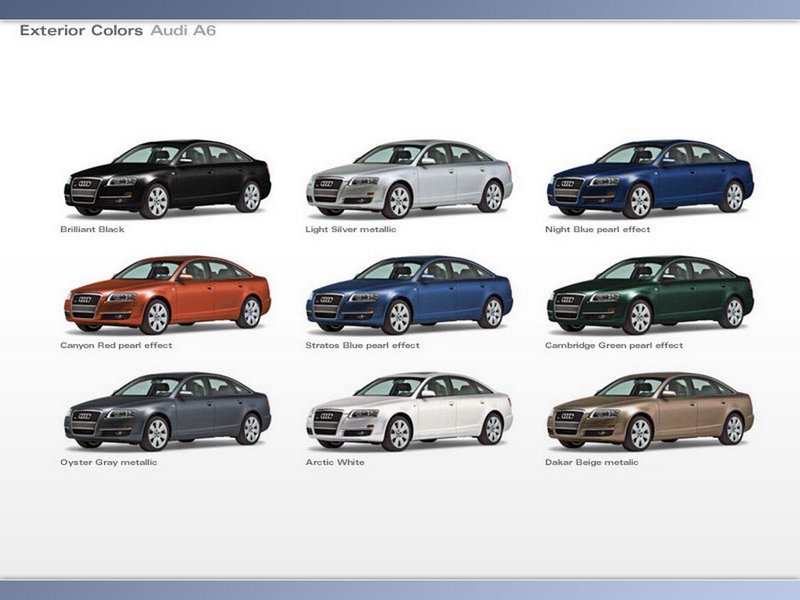This screenshot has width=800, height=600.
Task: Select the Dakar Beige metallic car image
Action: (651, 411)
